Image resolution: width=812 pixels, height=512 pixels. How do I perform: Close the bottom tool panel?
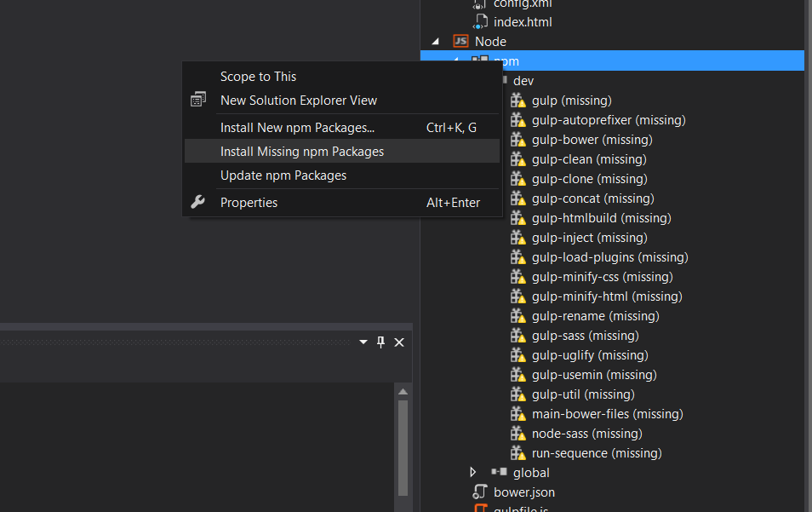[x=398, y=342]
